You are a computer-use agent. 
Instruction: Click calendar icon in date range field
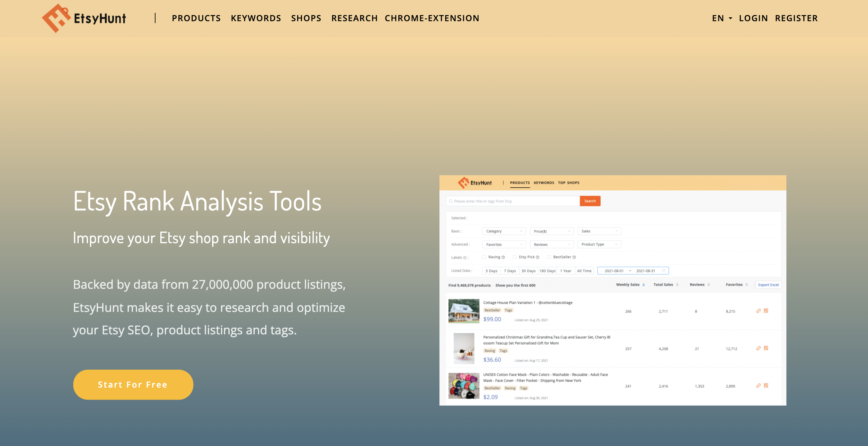[x=663, y=270]
